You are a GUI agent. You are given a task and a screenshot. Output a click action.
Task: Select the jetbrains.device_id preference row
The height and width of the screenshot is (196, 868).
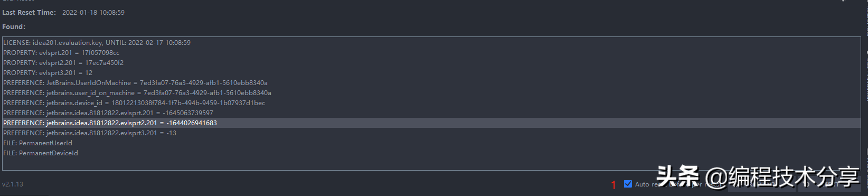click(x=134, y=102)
